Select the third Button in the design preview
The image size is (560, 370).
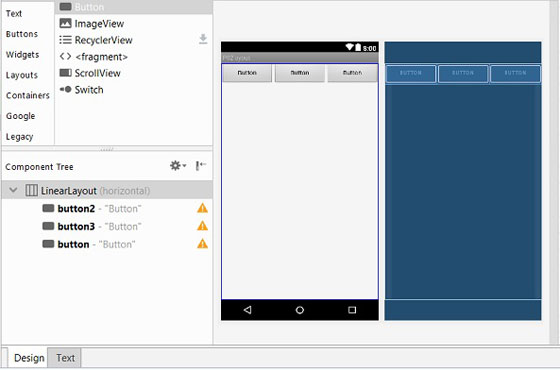coord(352,73)
